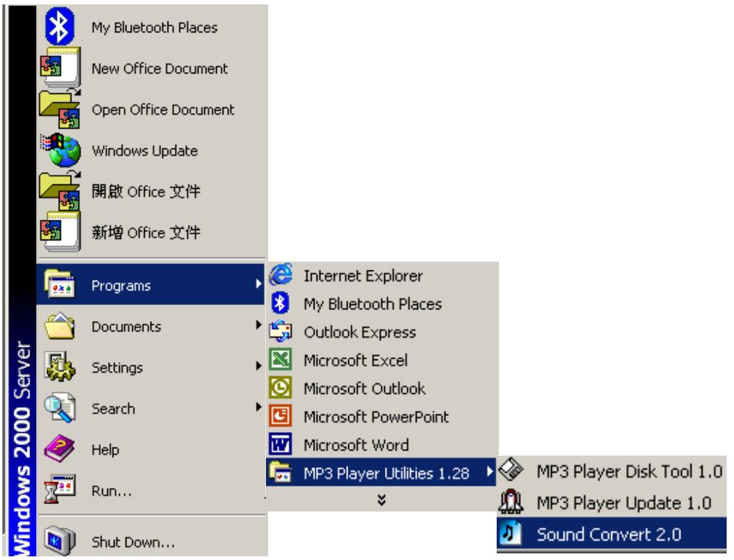This screenshot has width=734, height=560.
Task: Expand the MP3 Player Utilities submenu arrow
Action: click(x=489, y=471)
